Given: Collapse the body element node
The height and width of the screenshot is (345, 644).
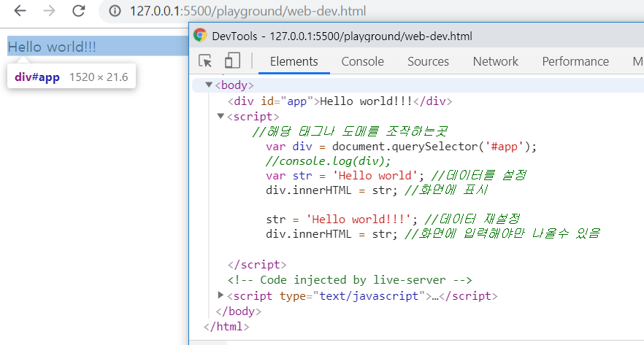Looking at the screenshot, I should (x=209, y=85).
